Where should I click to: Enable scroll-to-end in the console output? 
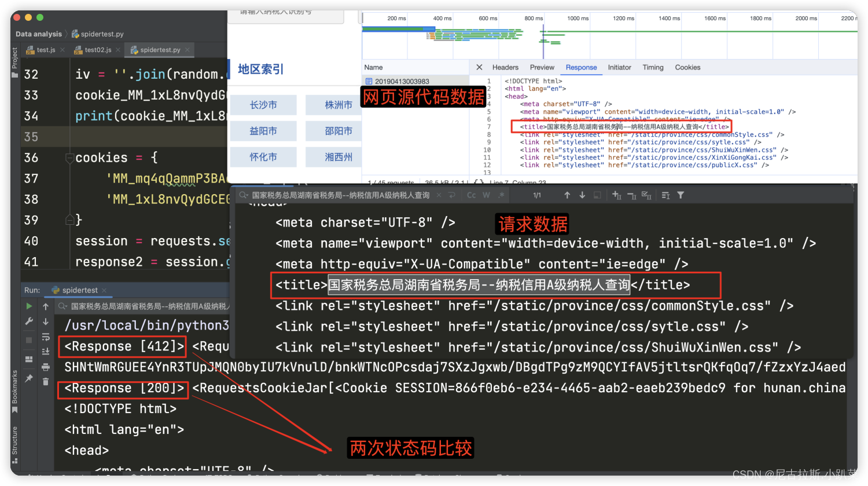coord(46,351)
